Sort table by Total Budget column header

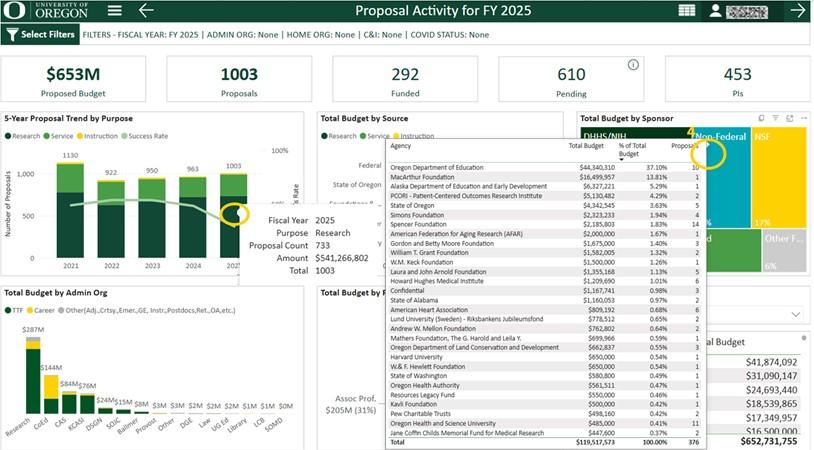click(x=586, y=146)
